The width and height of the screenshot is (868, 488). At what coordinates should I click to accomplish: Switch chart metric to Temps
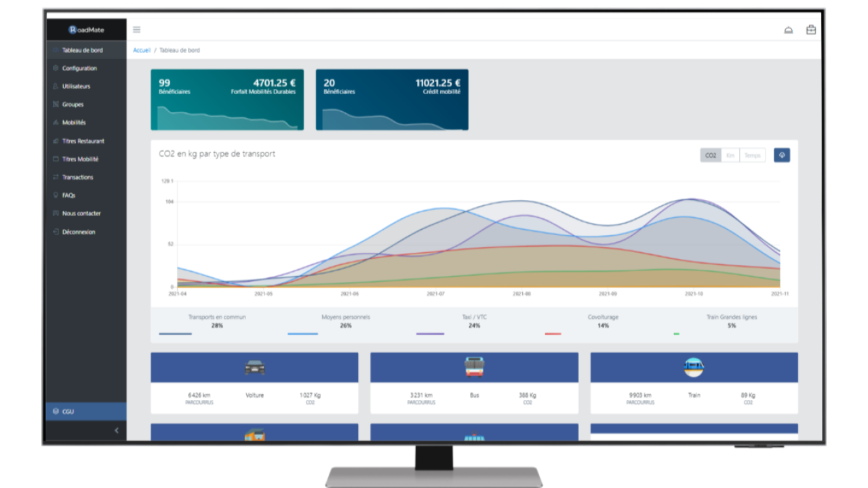tap(752, 155)
